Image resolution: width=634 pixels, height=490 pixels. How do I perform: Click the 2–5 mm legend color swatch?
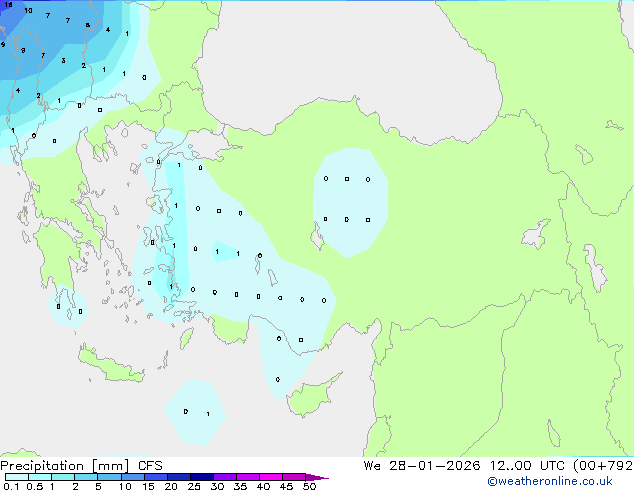[87, 477]
